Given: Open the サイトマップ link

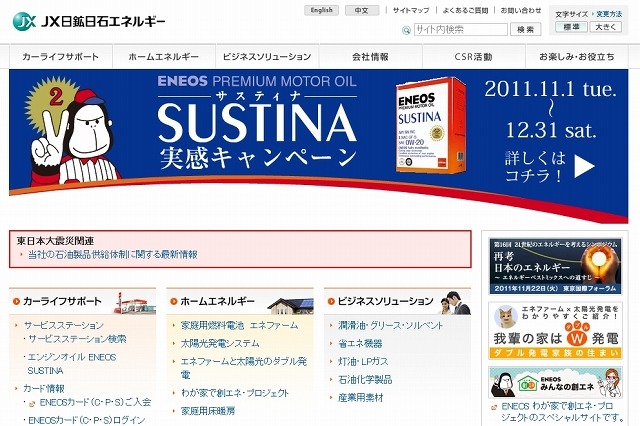Looking at the screenshot, I should 411,10.
